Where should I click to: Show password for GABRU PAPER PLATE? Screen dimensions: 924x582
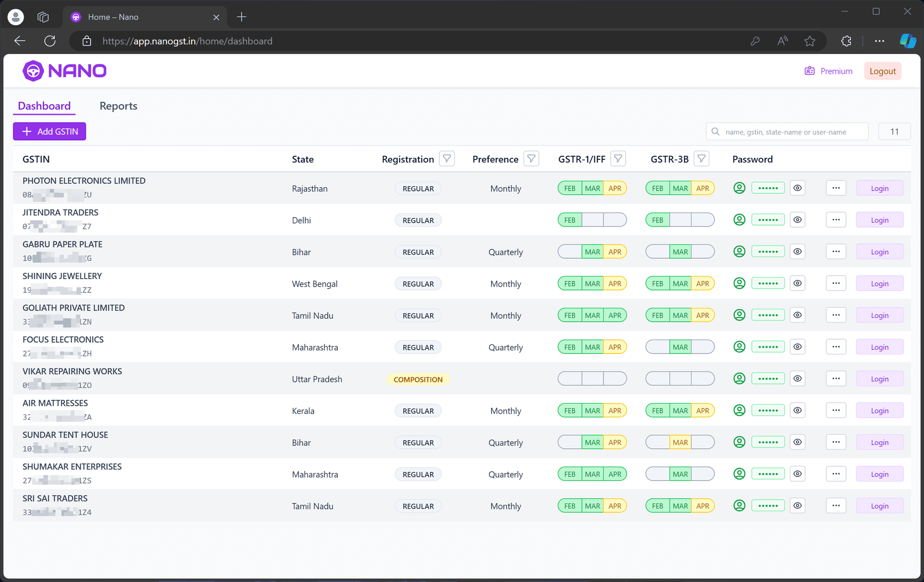[x=797, y=252]
